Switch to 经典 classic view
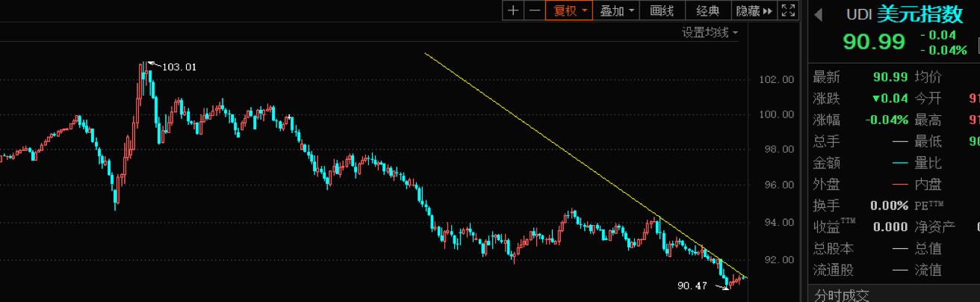The height and width of the screenshot is (302, 980). [x=707, y=10]
